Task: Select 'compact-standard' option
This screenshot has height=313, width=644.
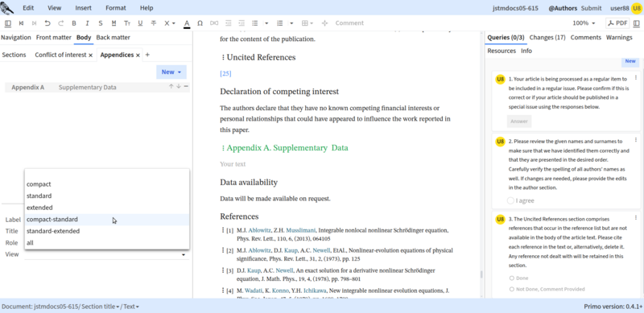Action: [107, 220]
